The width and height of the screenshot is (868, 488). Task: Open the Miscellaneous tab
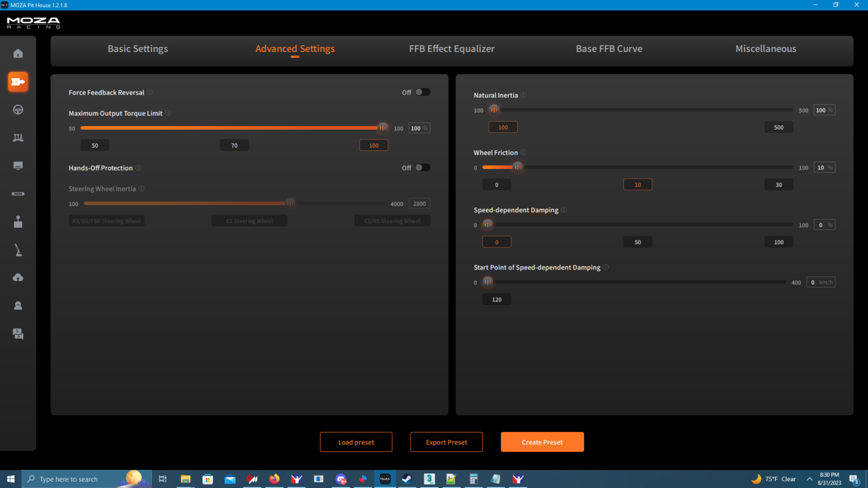click(766, 49)
